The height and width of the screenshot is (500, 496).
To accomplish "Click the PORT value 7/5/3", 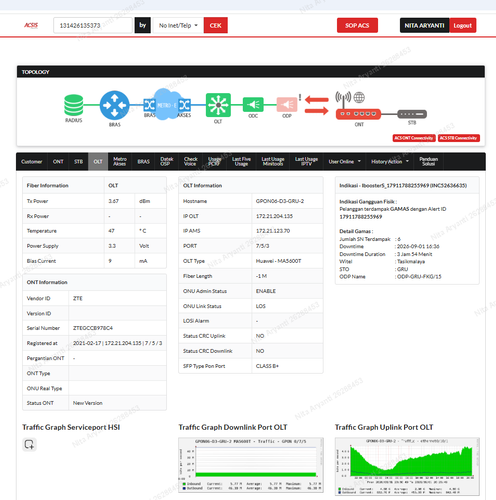I will pyautogui.click(x=263, y=246).
